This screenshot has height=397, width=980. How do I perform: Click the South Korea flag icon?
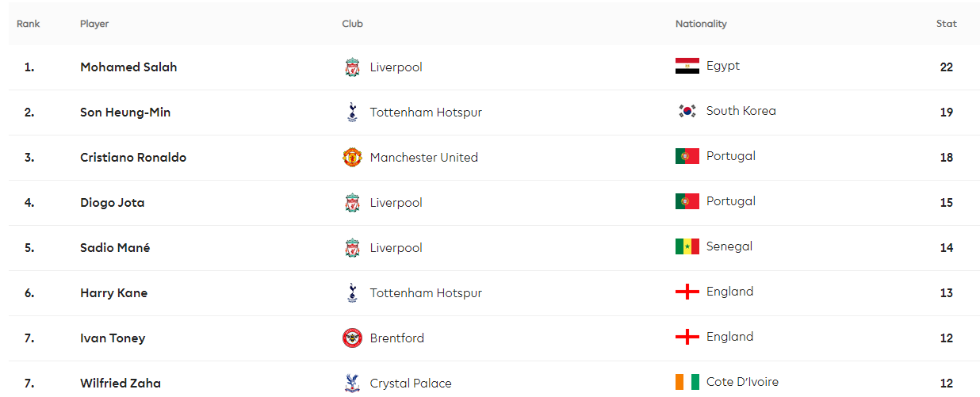pos(687,111)
